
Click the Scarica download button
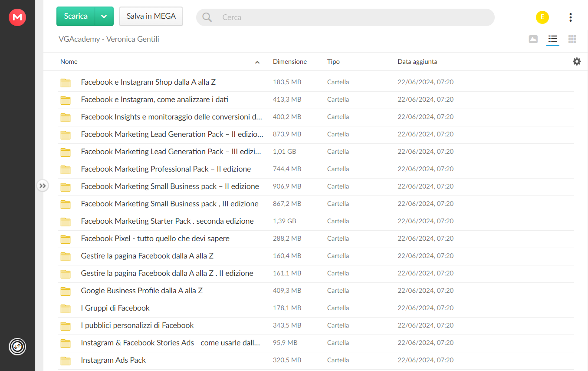coord(76,17)
